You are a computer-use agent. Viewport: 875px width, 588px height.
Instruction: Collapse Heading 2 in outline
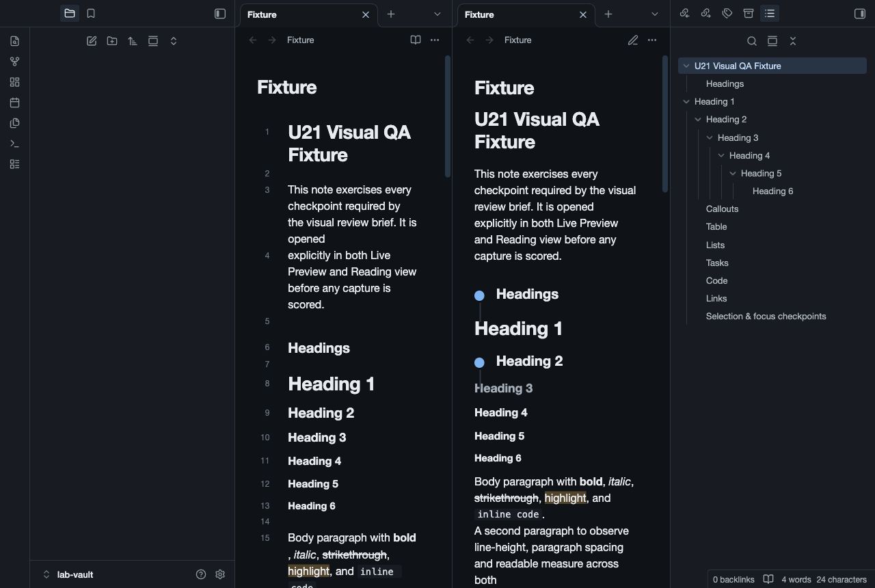tap(698, 120)
